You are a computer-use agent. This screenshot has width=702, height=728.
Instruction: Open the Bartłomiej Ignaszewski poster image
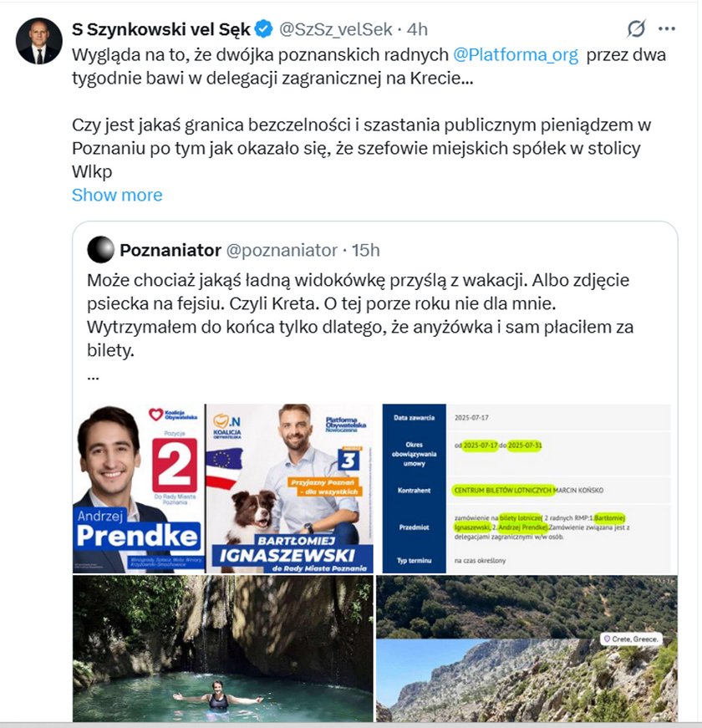coord(290,488)
